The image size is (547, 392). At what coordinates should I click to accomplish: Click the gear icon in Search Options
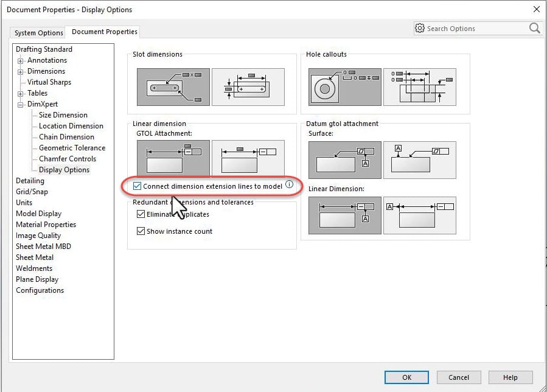[x=420, y=28]
